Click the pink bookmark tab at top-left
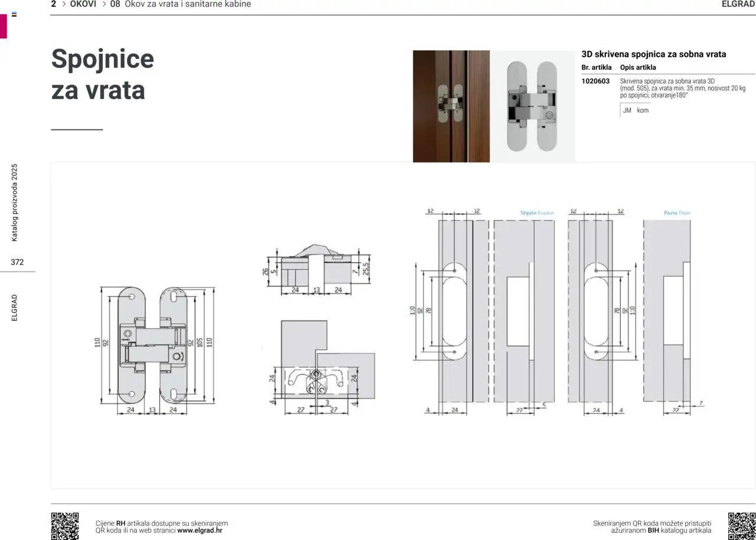 tap(3, 26)
